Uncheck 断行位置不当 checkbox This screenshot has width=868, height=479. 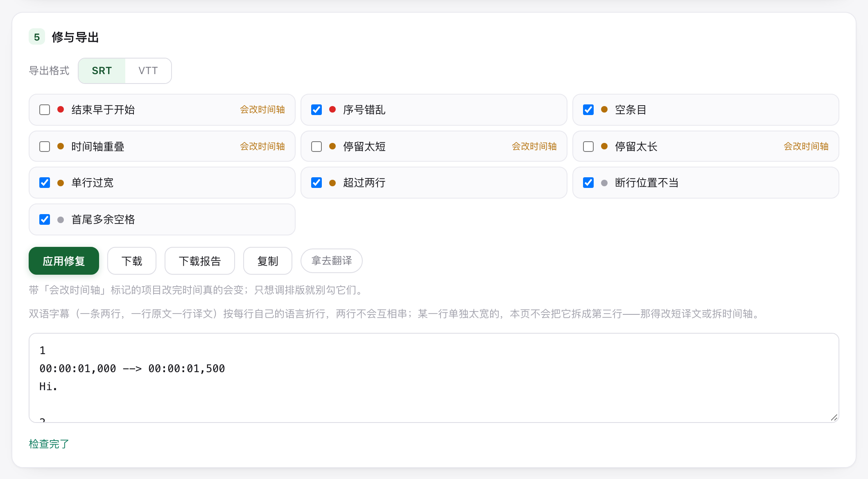[588, 183]
